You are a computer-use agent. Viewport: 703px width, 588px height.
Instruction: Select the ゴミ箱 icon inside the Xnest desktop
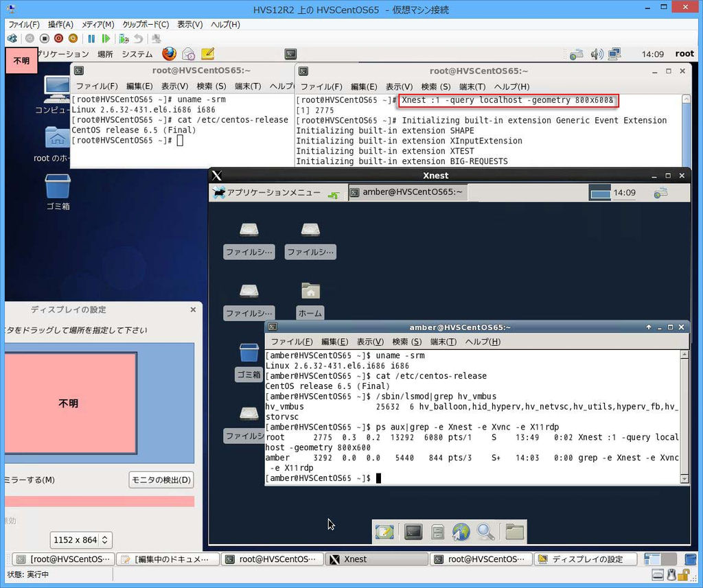coord(249,361)
